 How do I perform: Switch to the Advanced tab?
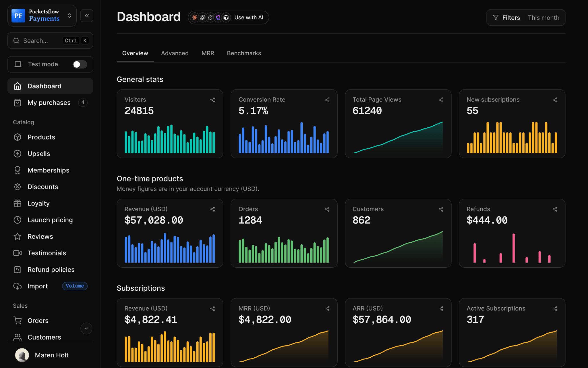pos(175,53)
